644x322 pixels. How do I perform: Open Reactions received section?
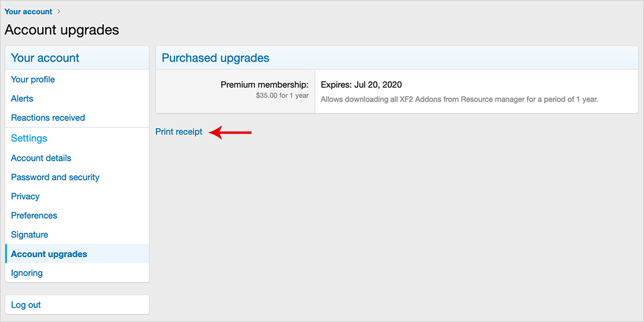click(x=48, y=118)
